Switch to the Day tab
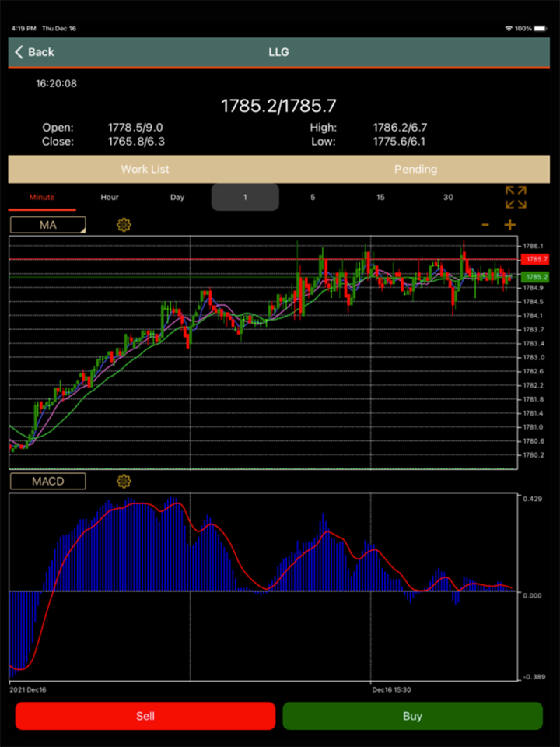The height and width of the screenshot is (747, 560). (177, 197)
